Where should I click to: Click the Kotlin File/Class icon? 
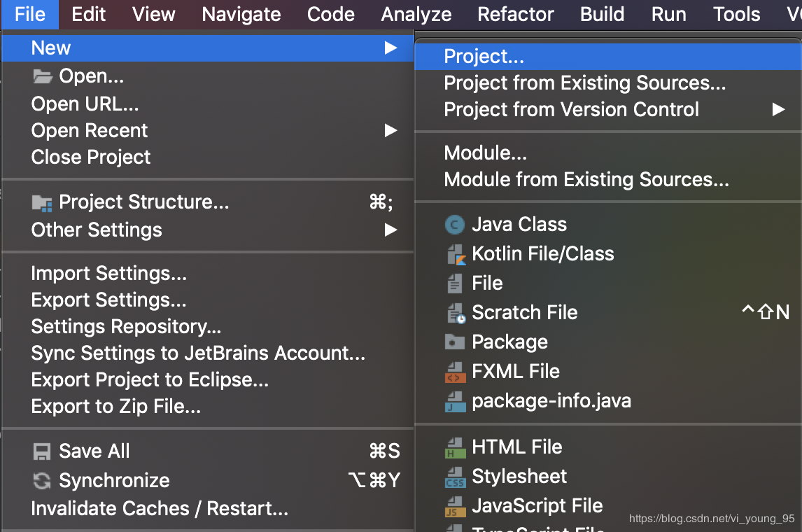[456, 254]
